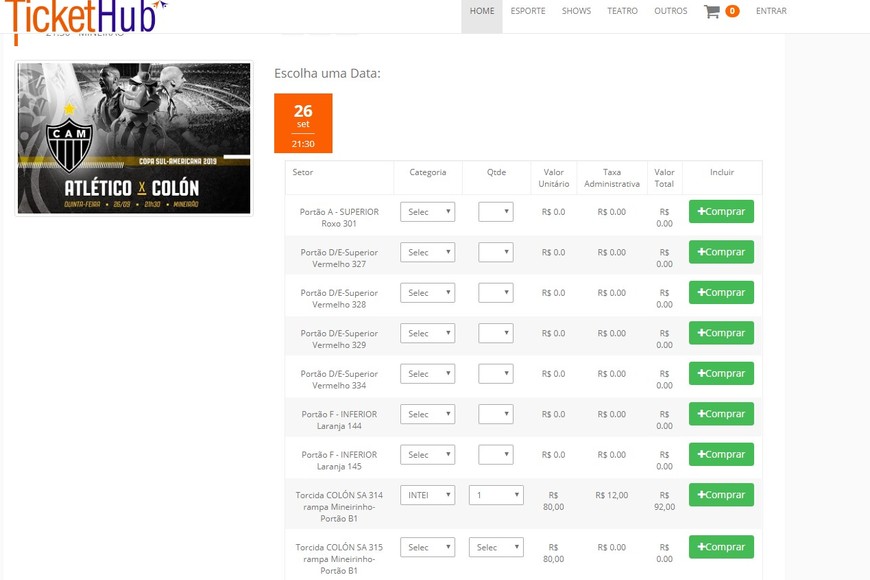Open the OUTROS menu item
This screenshot has width=870, height=580.
[670, 12]
